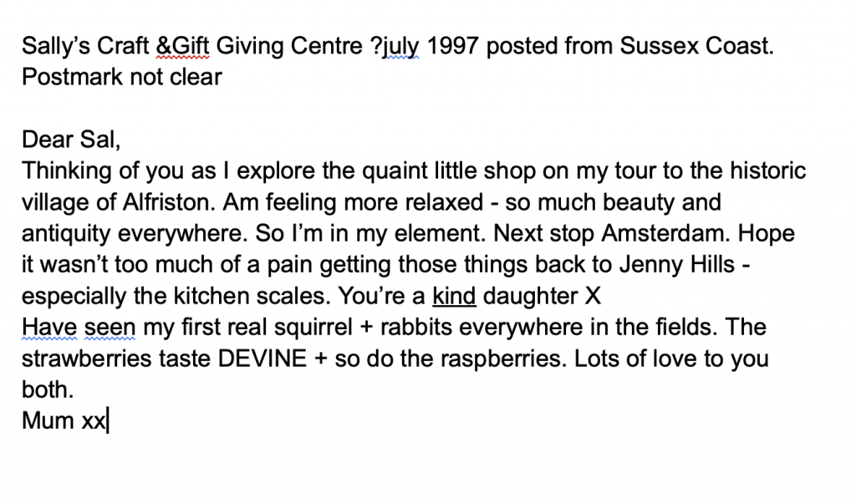Image resolution: width=856 pixels, height=504 pixels.
Task: Click the underlined word "kind"
Action: pos(453,296)
